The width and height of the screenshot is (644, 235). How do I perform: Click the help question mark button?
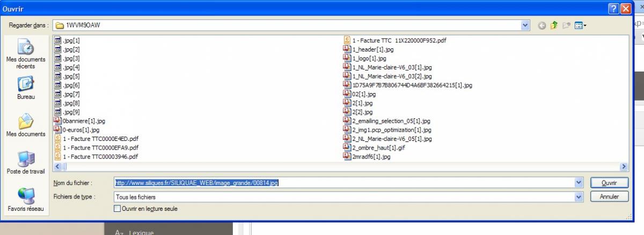pos(614,9)
